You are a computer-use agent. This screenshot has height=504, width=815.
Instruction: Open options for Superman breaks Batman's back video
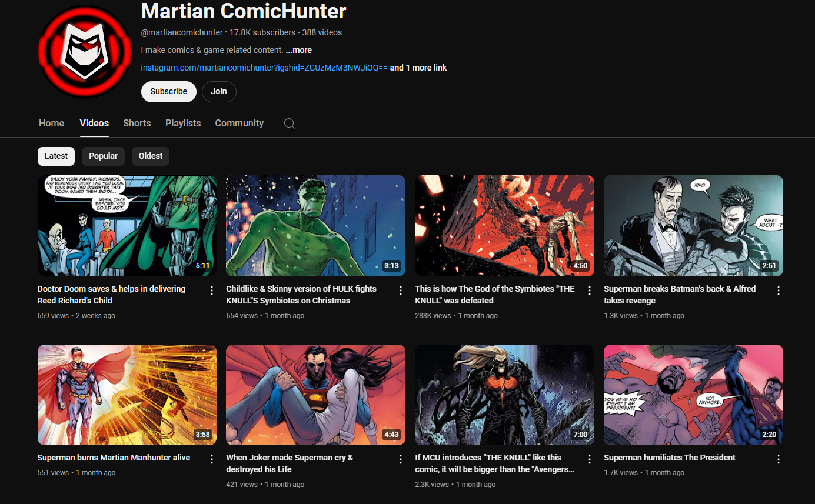point(779,291)
